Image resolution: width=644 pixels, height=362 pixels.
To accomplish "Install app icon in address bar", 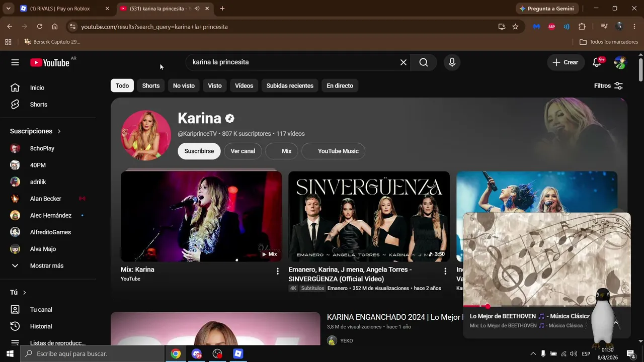I will [x=501, y=27].
